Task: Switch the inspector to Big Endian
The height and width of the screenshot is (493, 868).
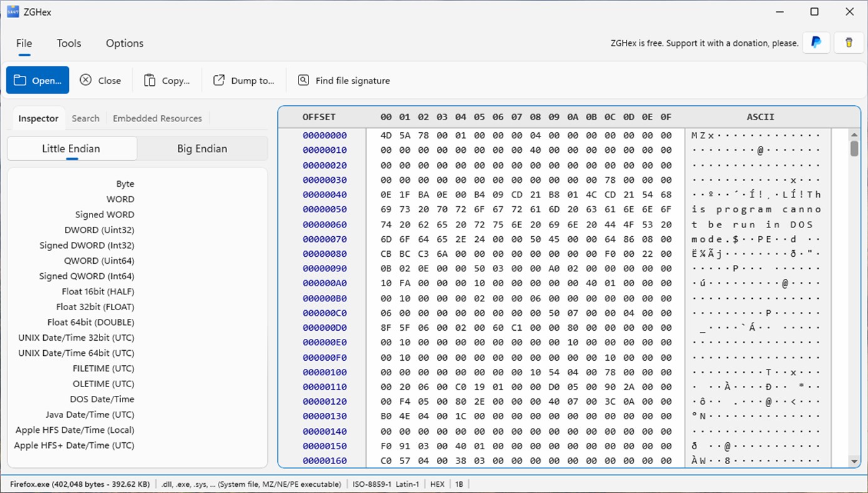Action: (x=202, y=148)
